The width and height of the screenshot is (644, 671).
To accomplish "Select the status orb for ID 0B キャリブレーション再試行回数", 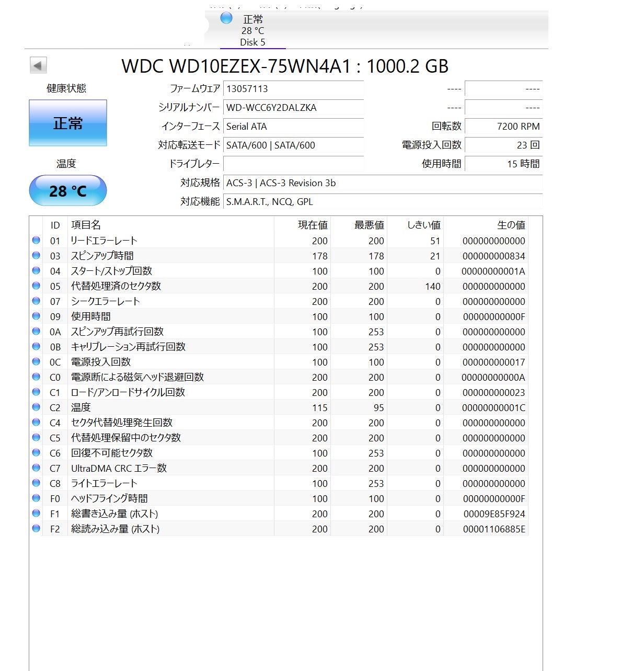I will click(x=36, y=346).
